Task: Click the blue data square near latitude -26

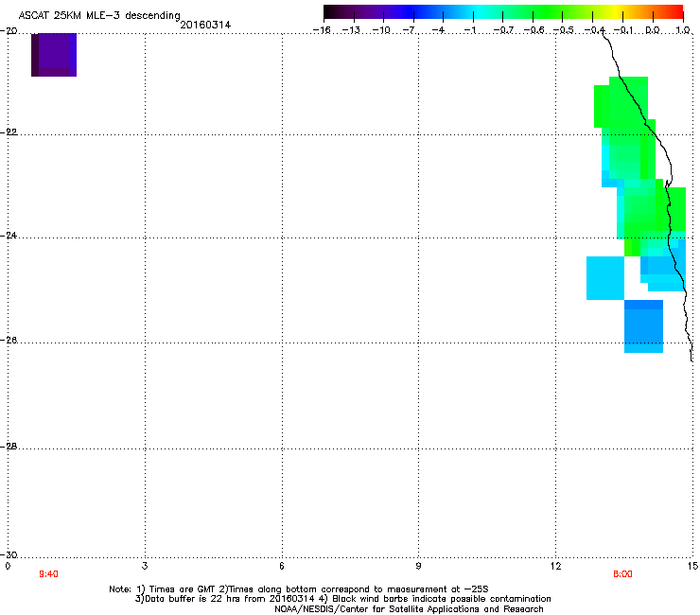Action: 643,326
